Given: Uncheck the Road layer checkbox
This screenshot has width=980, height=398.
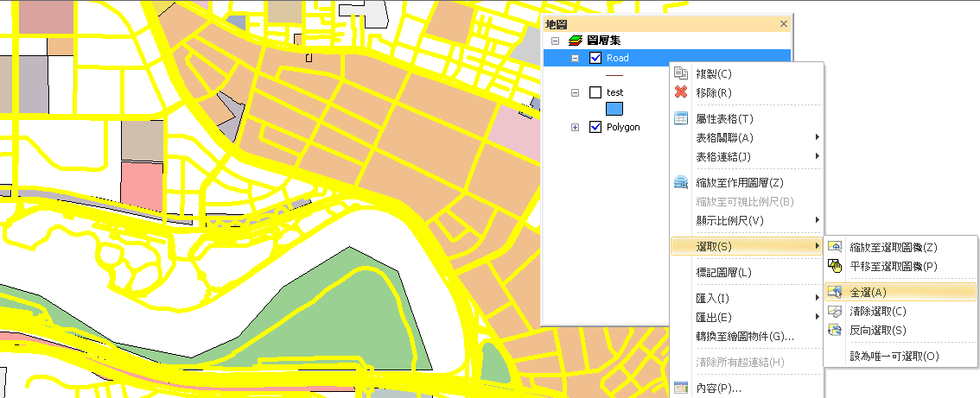Looking at the screenshot, I should [595, 58].
